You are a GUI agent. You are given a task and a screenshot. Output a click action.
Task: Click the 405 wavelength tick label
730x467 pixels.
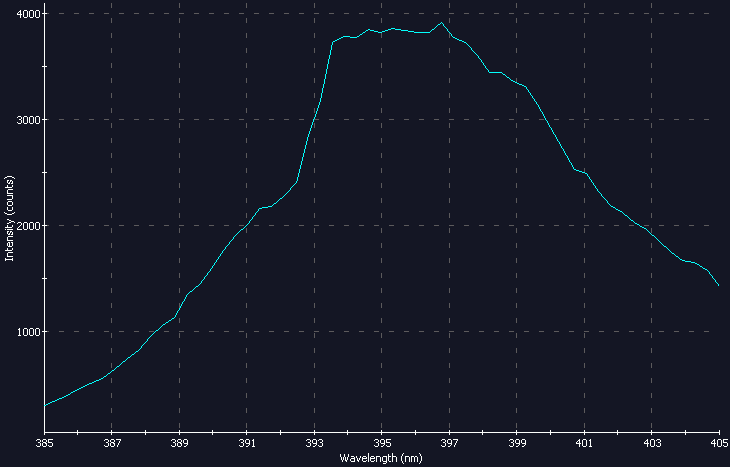click(718, 442)
